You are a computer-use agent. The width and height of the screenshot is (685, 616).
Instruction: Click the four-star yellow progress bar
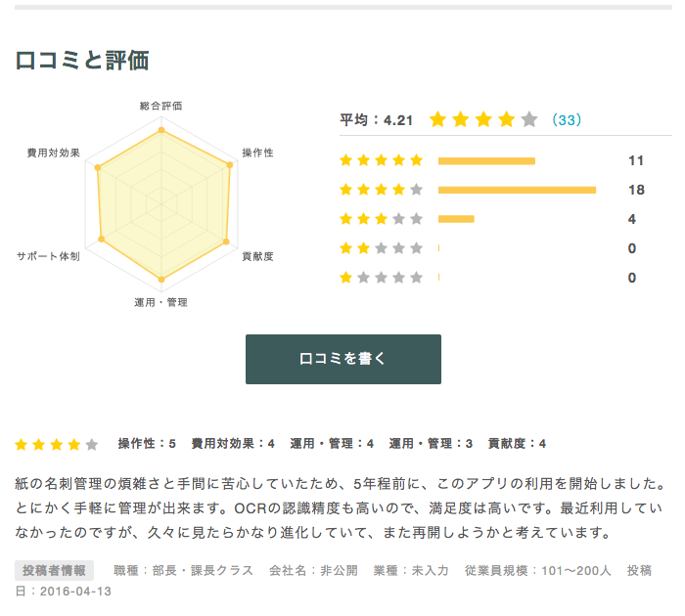[x=517, y=190]
